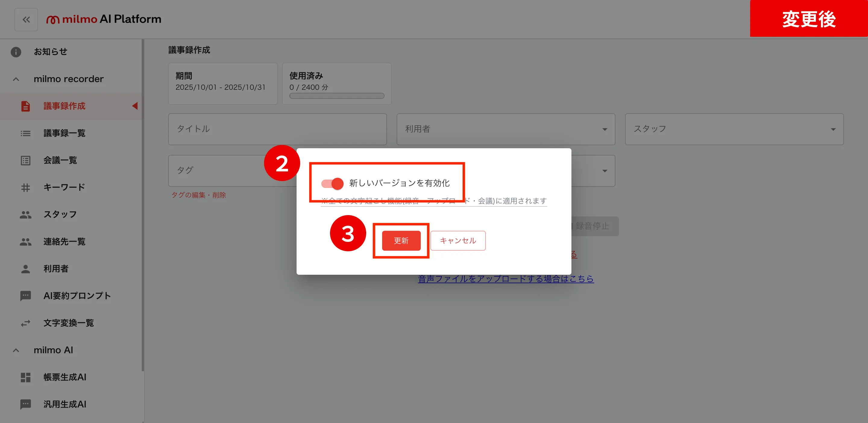Click the AI要約プロンプト chat bubble icon

pyautogui.click(x=26, y=296)
